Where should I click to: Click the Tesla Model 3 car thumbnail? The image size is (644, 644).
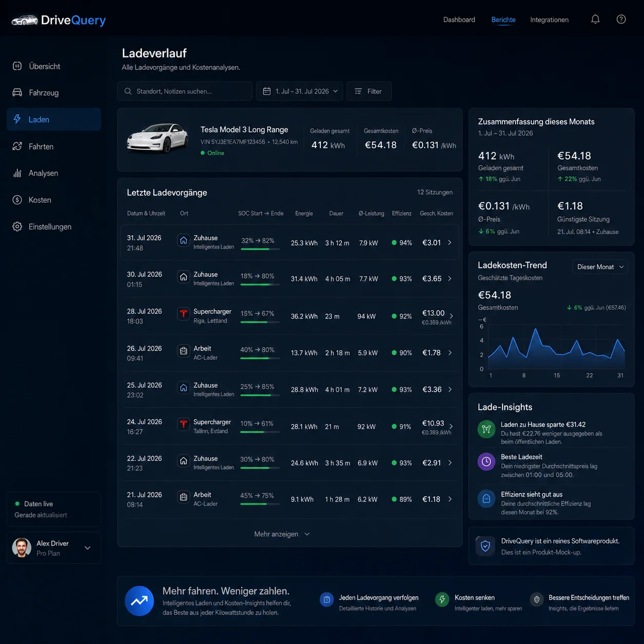point(158,138)
